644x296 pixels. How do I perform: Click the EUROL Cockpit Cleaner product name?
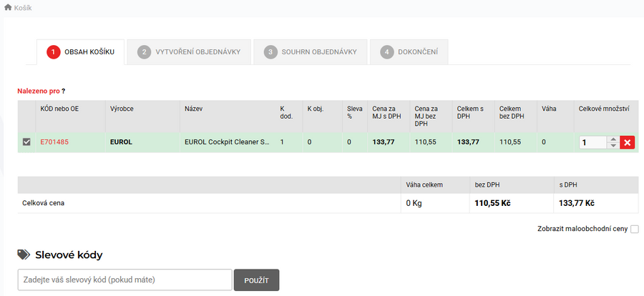pos(226,142)
